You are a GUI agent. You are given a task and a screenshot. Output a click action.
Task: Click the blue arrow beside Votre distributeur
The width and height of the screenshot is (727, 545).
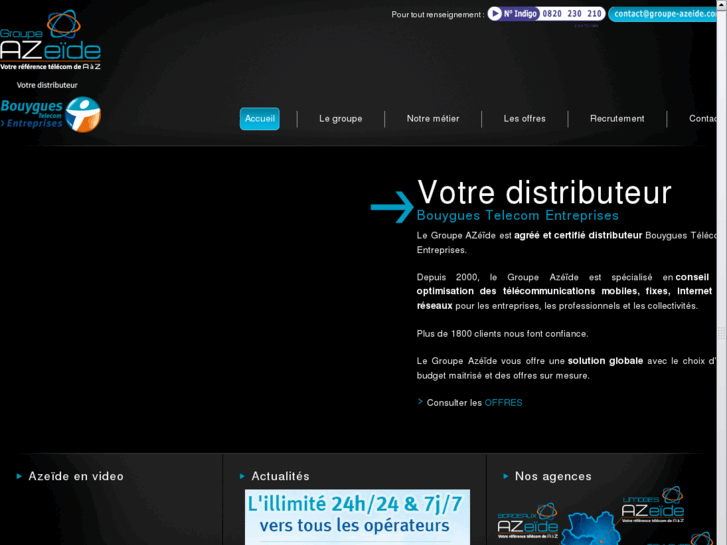coord(392,207)
